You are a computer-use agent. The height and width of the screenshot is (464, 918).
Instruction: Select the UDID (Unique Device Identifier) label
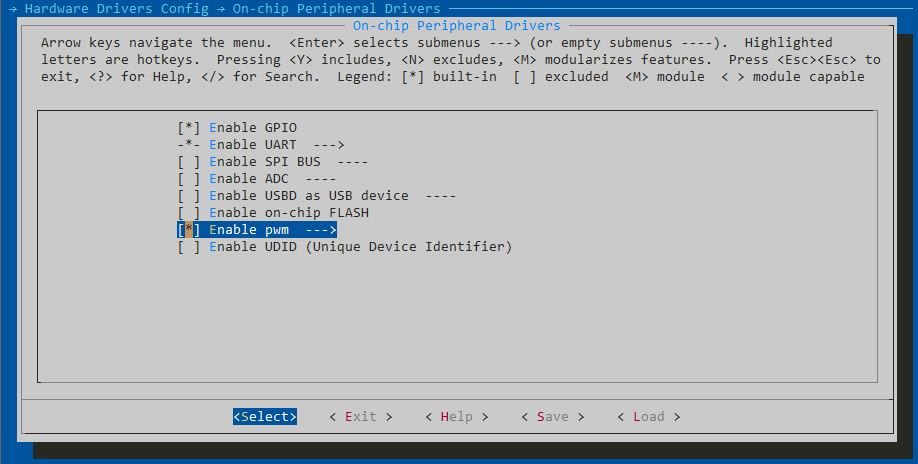pyautogui.click(x=360, y=247)
